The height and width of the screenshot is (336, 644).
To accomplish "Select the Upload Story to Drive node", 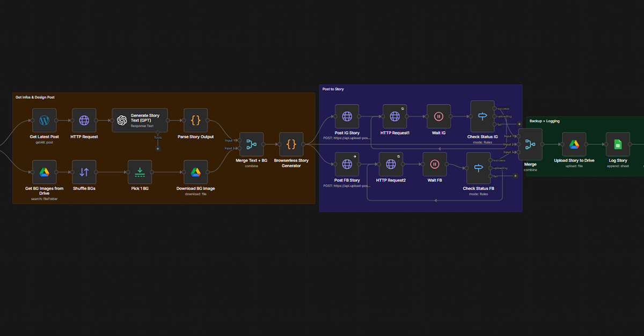I will point(574,145).
